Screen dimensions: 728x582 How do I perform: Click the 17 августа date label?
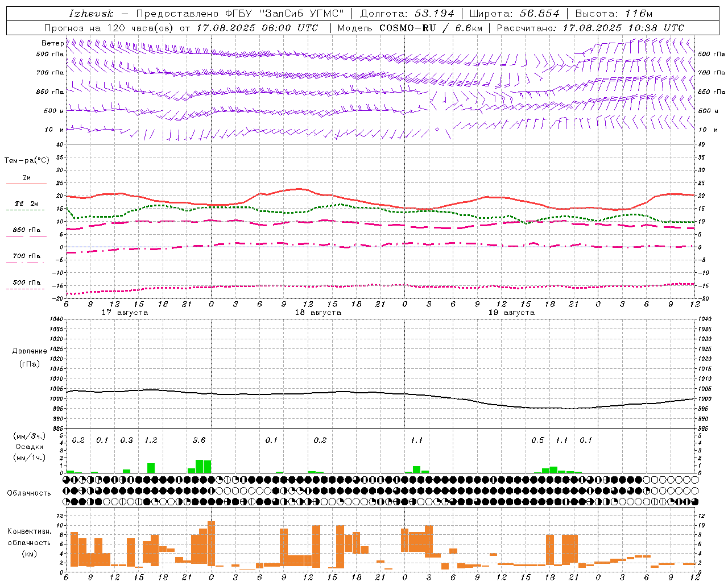[x=125, y=313]
